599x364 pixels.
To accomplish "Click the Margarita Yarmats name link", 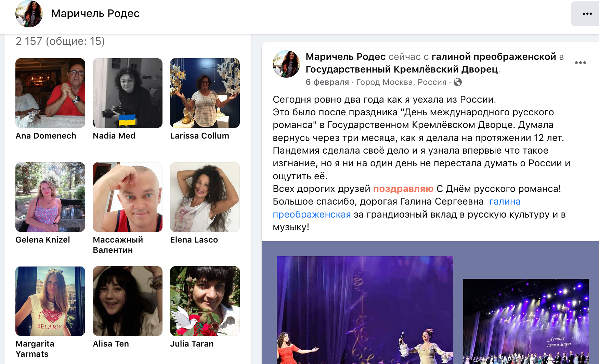I will (x=35, y=349).
